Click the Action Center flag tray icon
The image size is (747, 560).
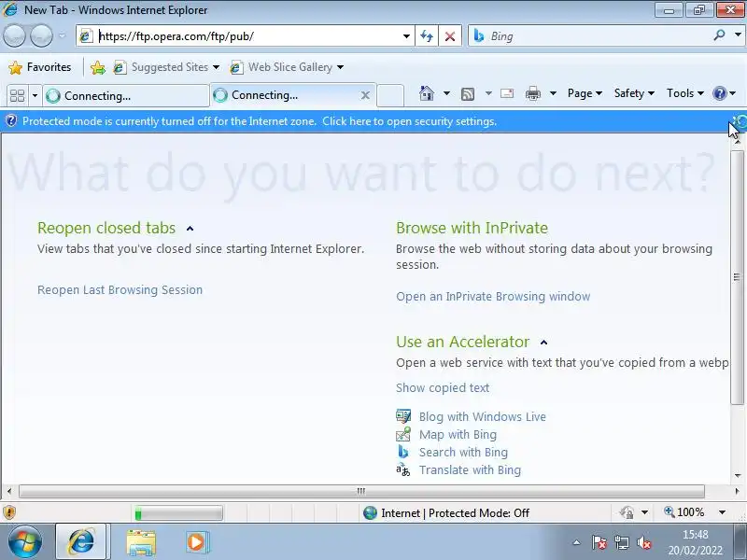pyautogui.click(x=599, y=542)
